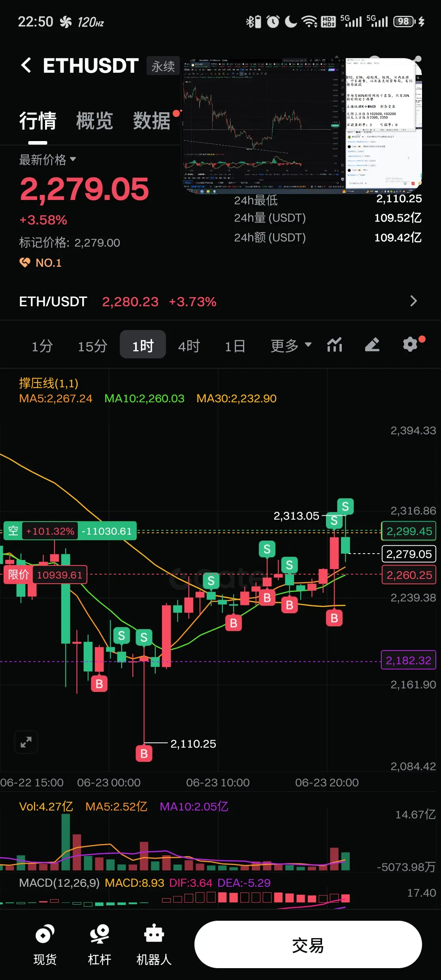Expand the 更多 timeframe dropdown
Image resolution: width=441 pixels, height=980 pixels.
(x=291, y=346)
